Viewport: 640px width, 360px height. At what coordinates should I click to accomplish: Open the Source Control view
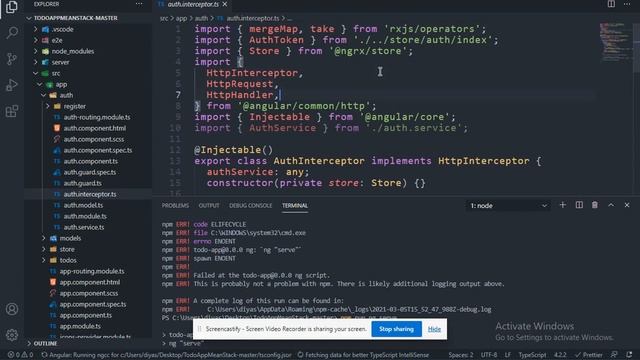12,59
